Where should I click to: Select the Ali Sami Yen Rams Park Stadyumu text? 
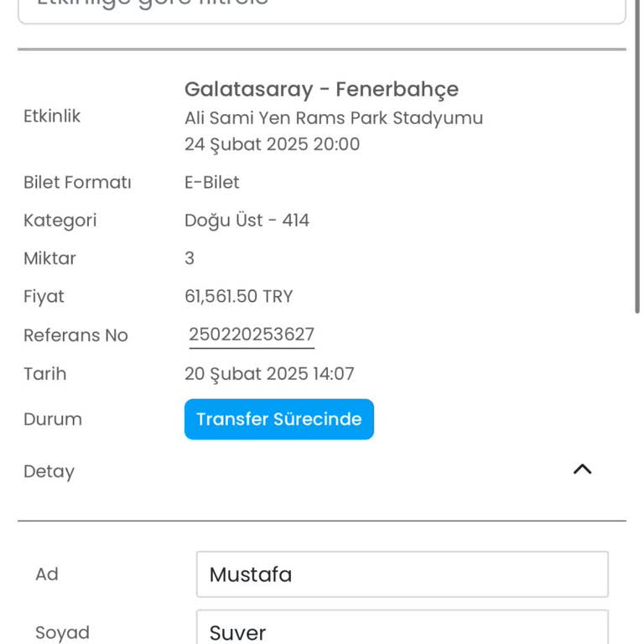tap(334, 118)
